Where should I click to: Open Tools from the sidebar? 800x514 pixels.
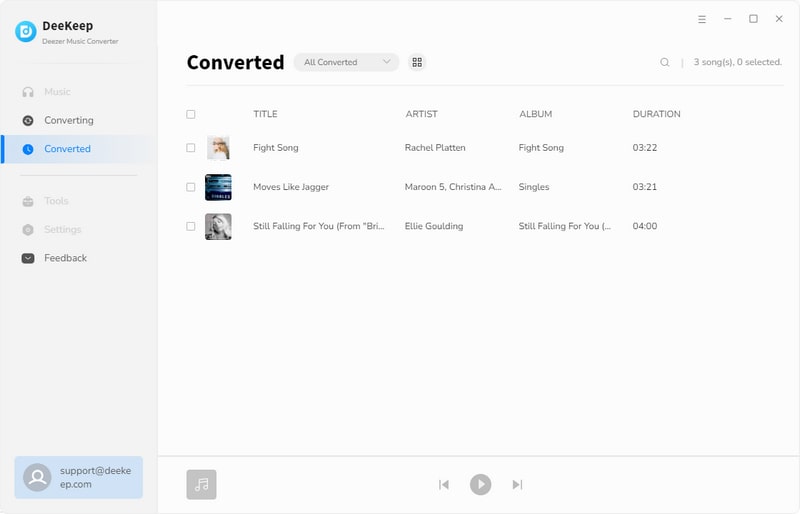click(x=56, y=201)
